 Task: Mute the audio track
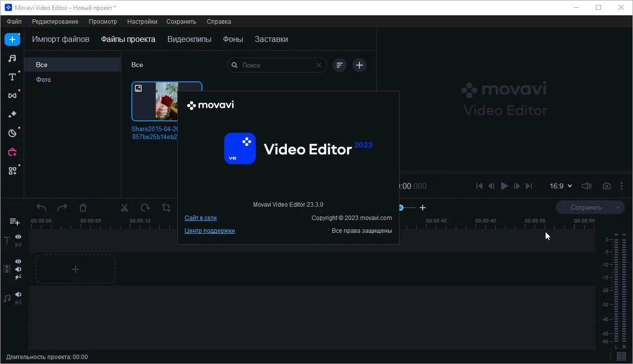[x=18, y=294]
